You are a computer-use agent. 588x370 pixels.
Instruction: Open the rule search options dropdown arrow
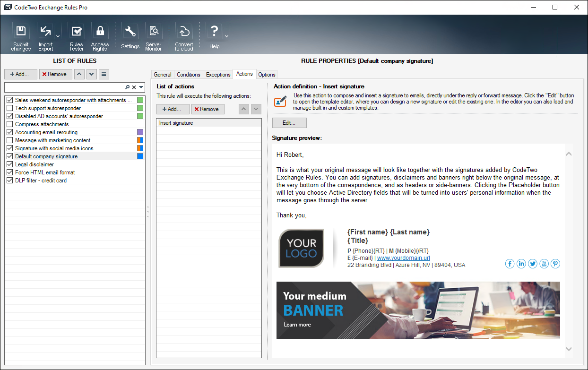coord(141,87)
